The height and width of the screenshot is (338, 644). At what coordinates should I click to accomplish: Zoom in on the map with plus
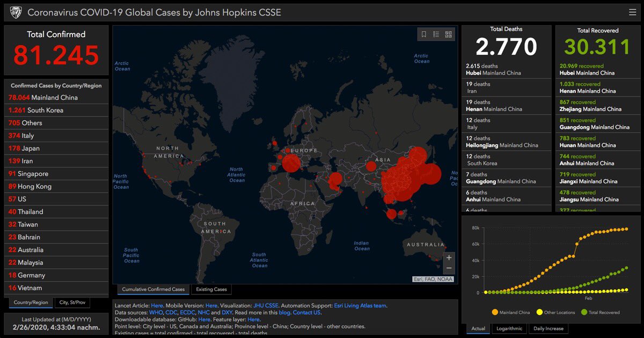coord(449,257)
